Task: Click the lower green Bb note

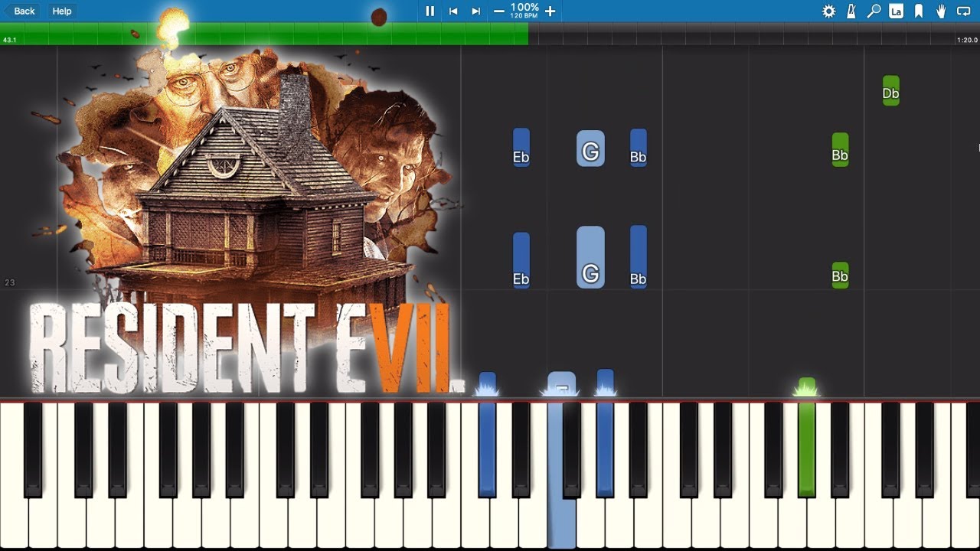Action: [x=840, y=275]
